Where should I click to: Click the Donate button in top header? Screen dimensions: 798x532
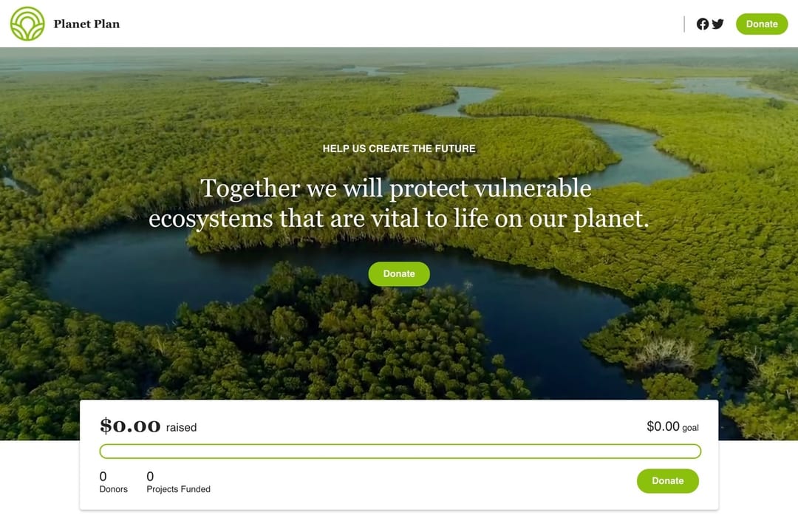click(x=761, y=24)
